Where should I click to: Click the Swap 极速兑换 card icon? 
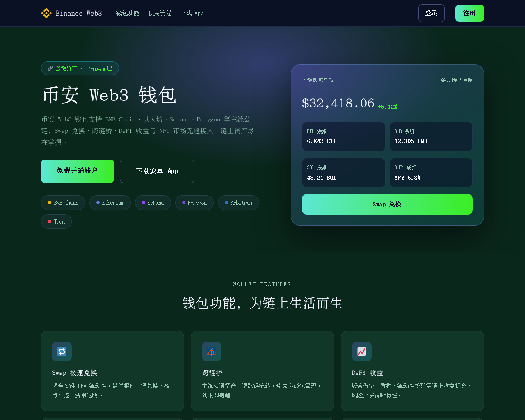pyautogui.click(x=62, y=352)
